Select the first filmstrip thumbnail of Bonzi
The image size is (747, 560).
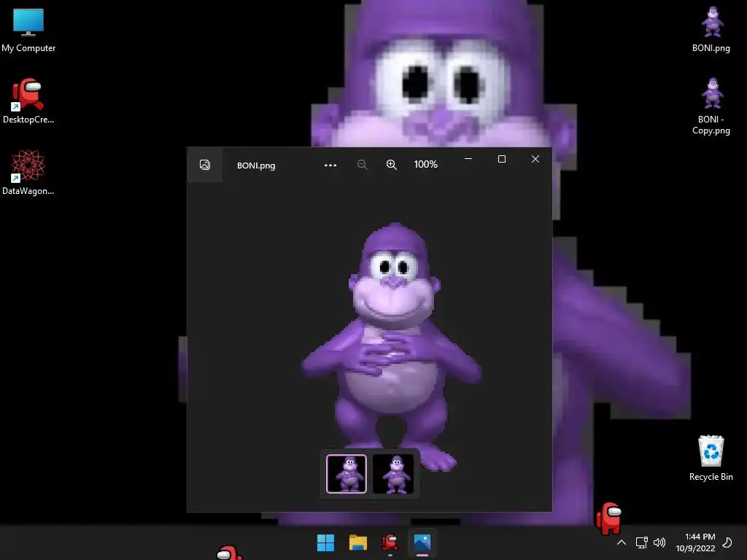click(x=347, y=474)
